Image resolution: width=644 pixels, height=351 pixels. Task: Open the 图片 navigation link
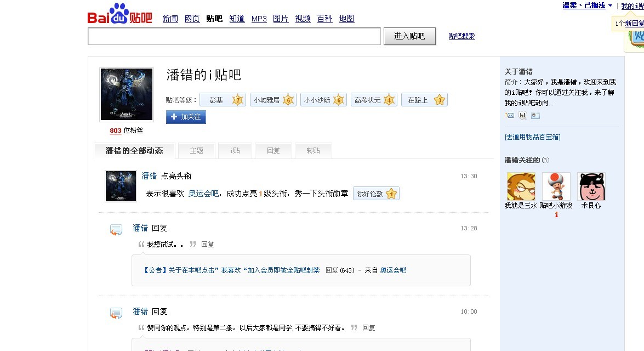281,19
